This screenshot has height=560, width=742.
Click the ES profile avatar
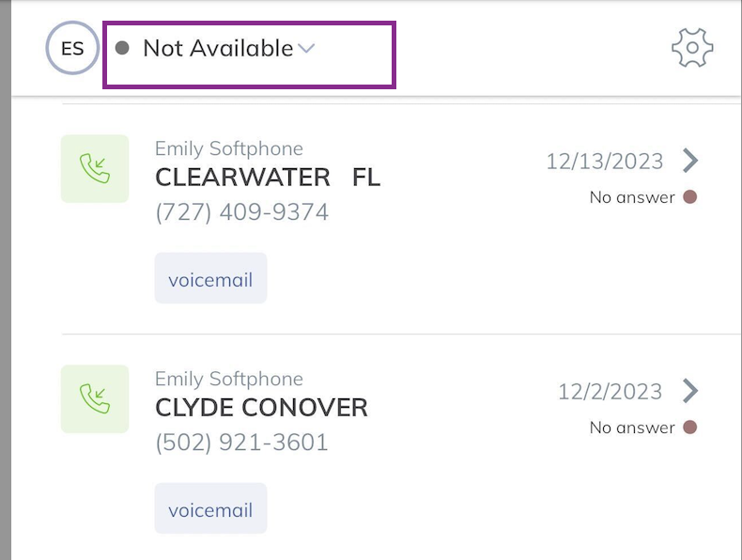[72, 48]
